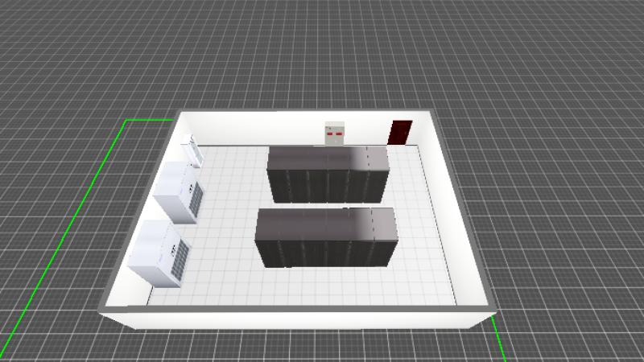
Task: Click the empty floor in front of front racks
Action: click(x=322, y=286)
